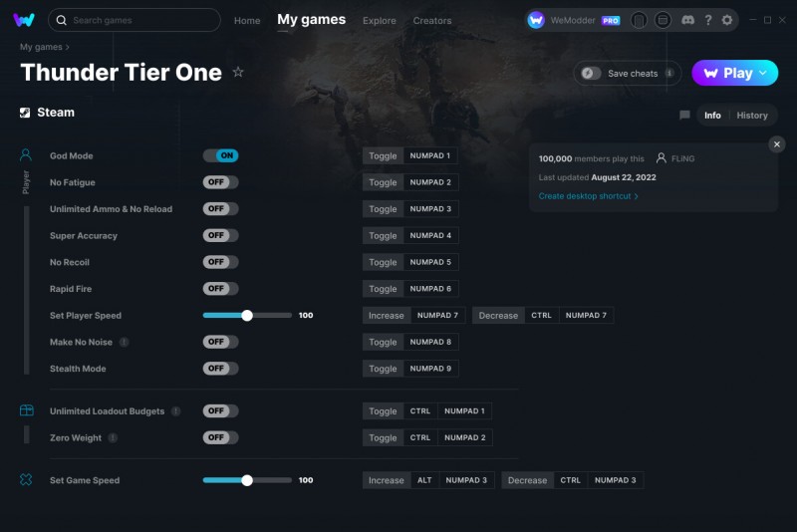Click the game speed category icon
Screen dimensions: 797x532
(26, 479)
